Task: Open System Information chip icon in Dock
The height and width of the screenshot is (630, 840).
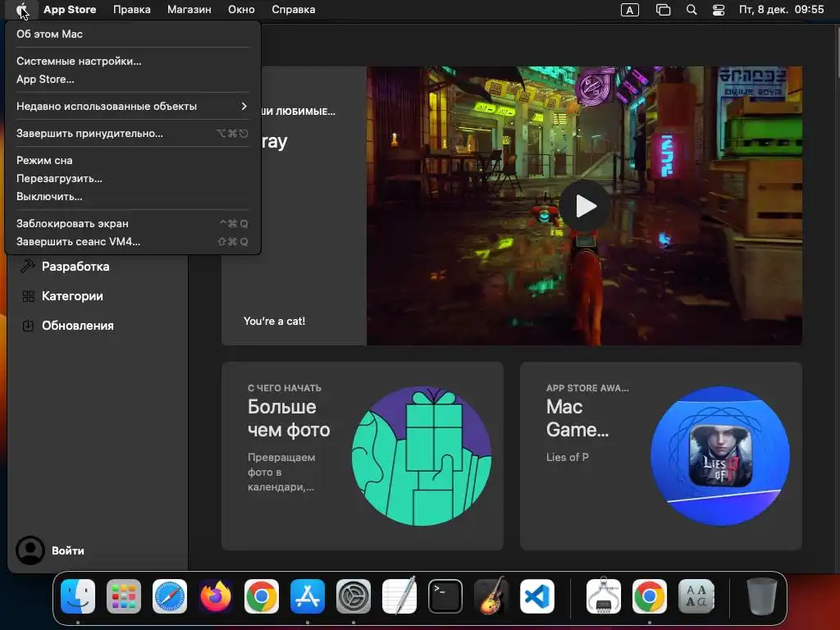Action: (604, 596)
